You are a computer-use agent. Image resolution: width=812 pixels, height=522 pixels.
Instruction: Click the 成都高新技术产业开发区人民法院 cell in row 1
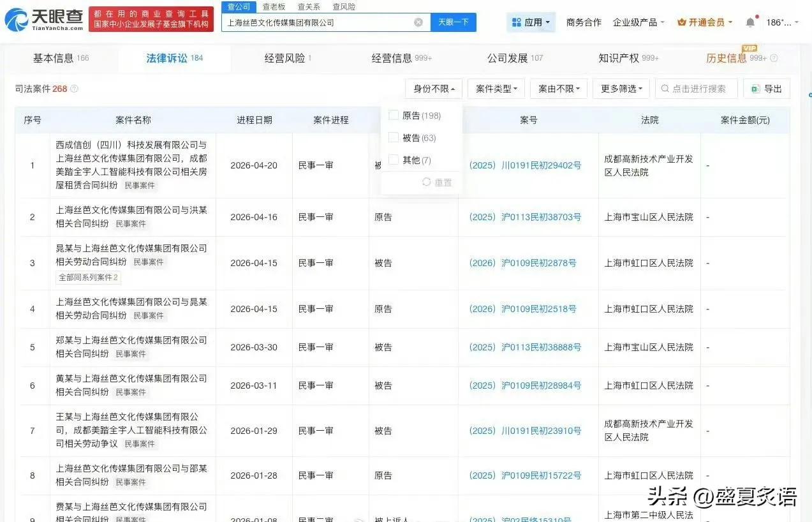(649, 165)
